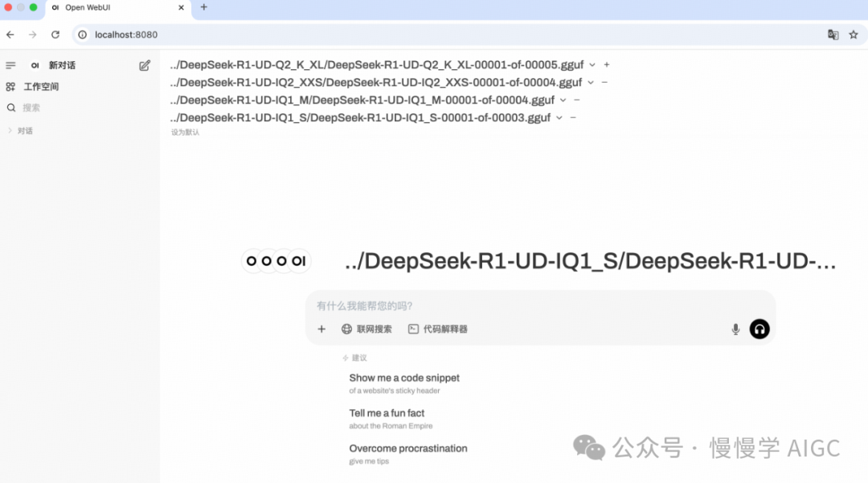Close the Open WebUI tab

[181, 8]
